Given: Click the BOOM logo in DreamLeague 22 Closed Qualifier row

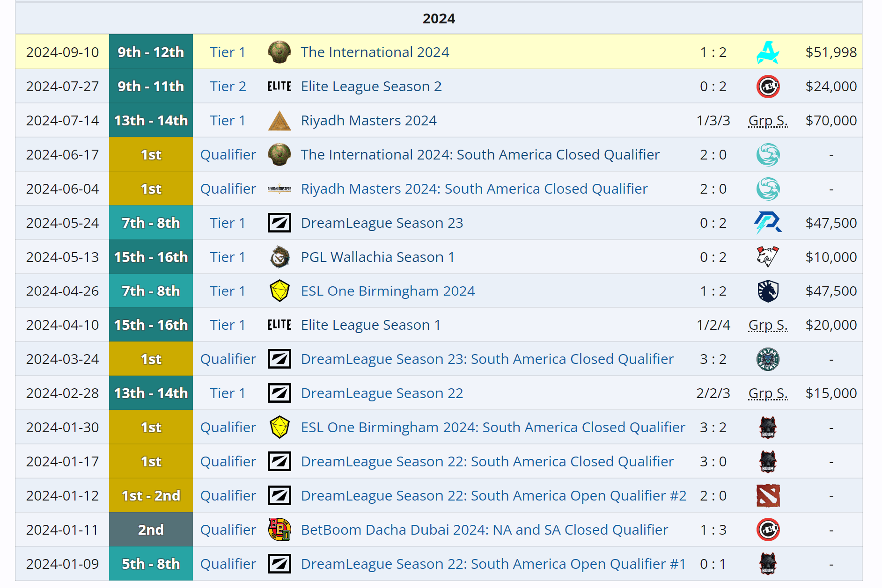Looking at the screenshot, I should pos(768,461).
